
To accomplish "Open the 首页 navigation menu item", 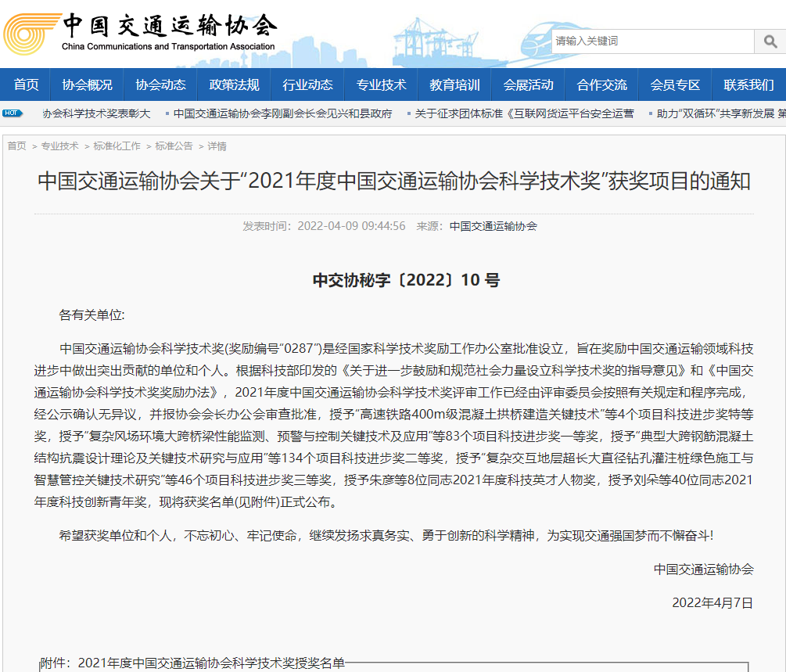I will [26, 84].
